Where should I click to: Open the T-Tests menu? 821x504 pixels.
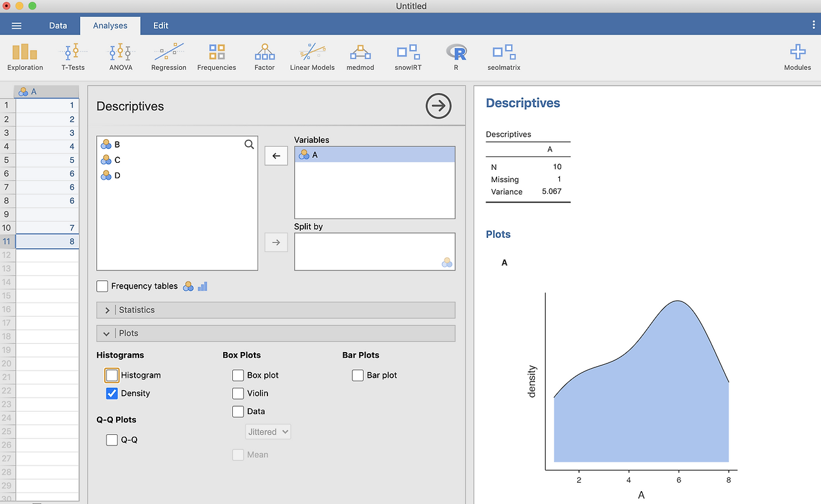(73, 57)
